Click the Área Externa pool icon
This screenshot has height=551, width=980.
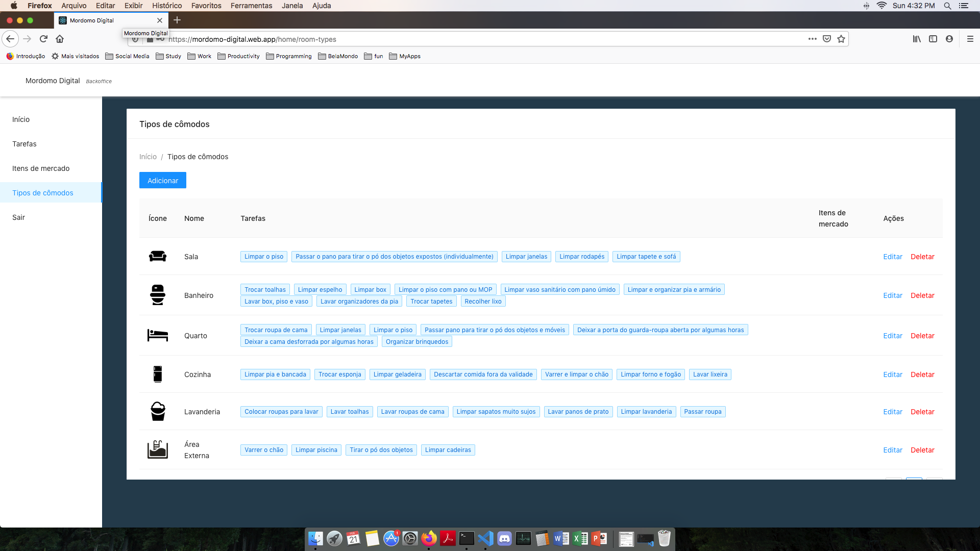point(157,449)
